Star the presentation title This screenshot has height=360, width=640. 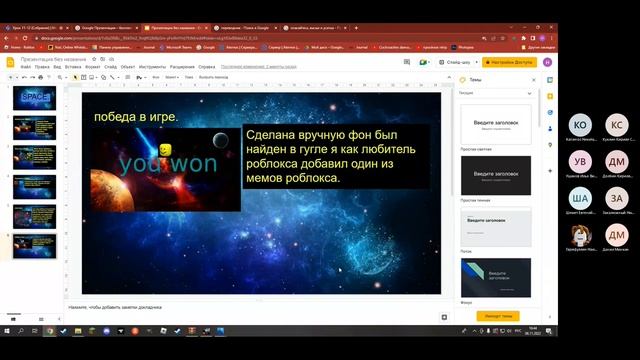click(x=94, y=59)
